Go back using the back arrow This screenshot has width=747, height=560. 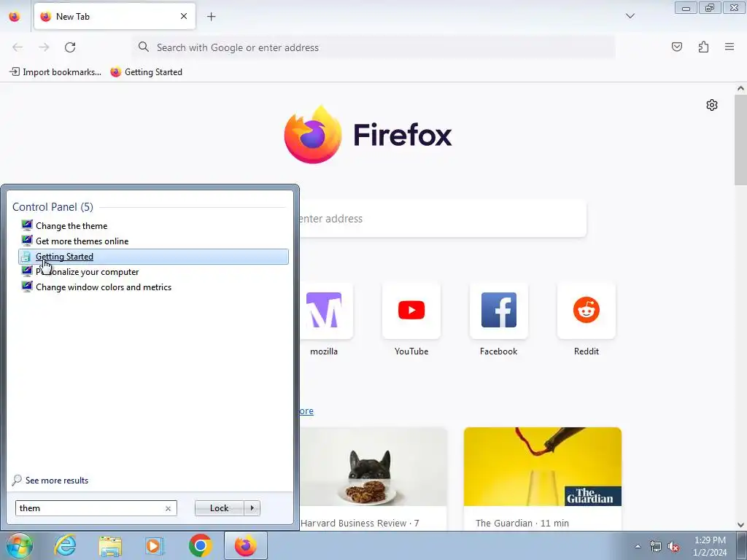(18, 47)
